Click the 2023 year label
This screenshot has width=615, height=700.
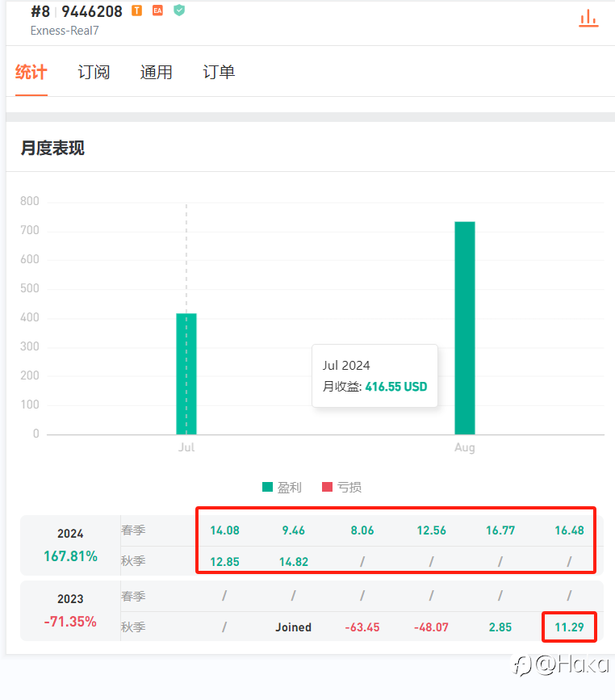[70, 598]
